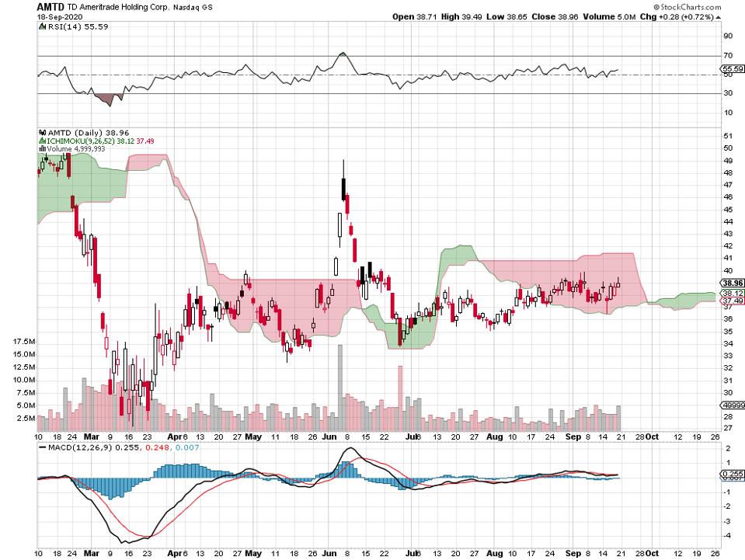This screenshot has width=745, height=560.
Task: Click the RSI(14) 55.59 legend label
Action: pos(78,27)
